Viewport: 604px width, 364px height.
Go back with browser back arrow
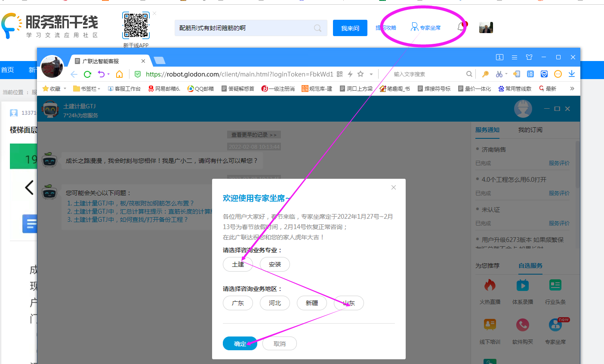[x=74, y=74]
